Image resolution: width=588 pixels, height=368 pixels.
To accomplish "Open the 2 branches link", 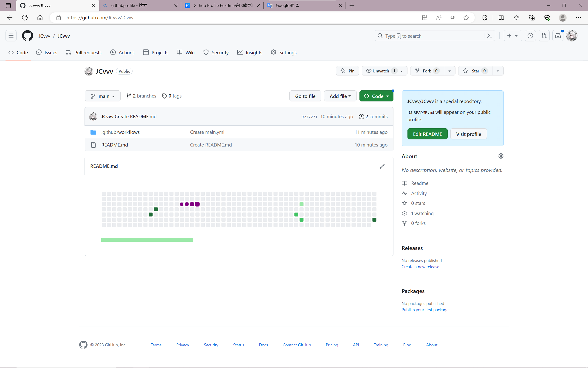I will coord(141,96).
